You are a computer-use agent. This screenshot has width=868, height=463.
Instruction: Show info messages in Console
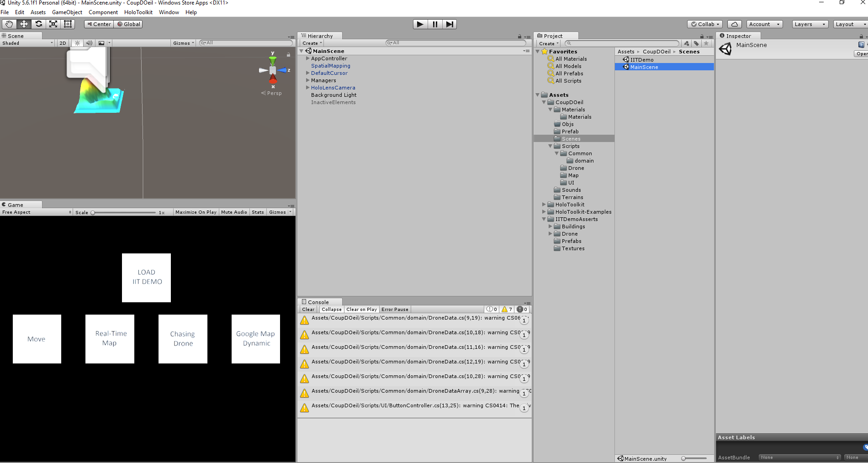[x=492, y=309]
